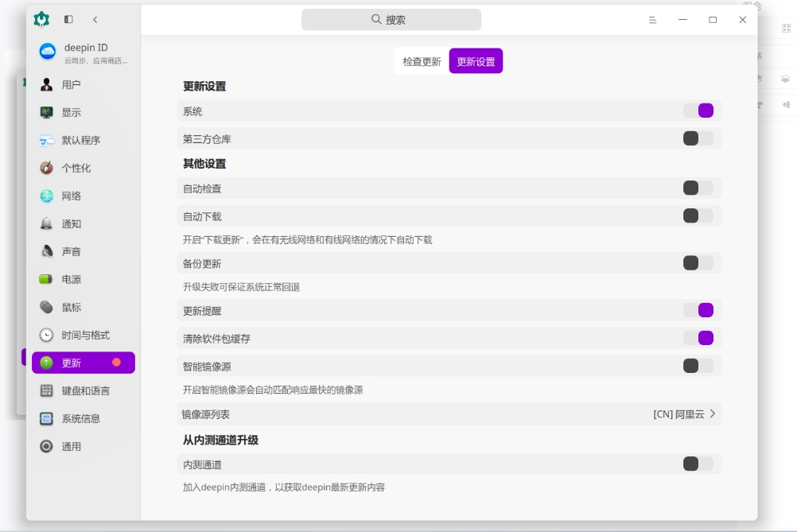Open 键盘和语言 keyboard and language

(84, 390)
